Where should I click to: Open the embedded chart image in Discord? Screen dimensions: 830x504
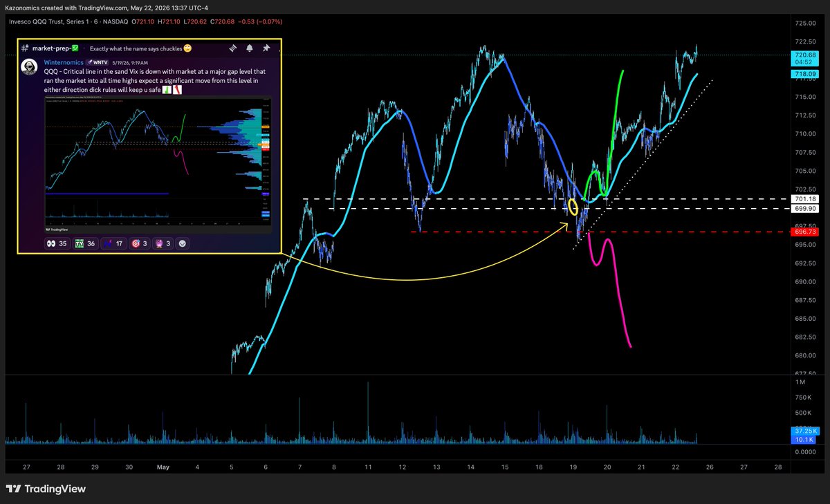coord(160,164)
